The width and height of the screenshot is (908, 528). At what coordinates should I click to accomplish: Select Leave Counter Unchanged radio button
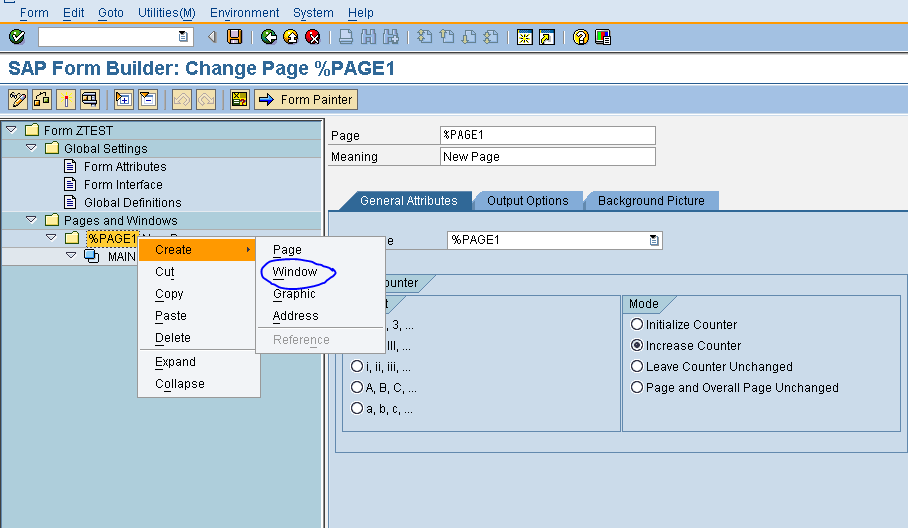[x=636, y=366]
